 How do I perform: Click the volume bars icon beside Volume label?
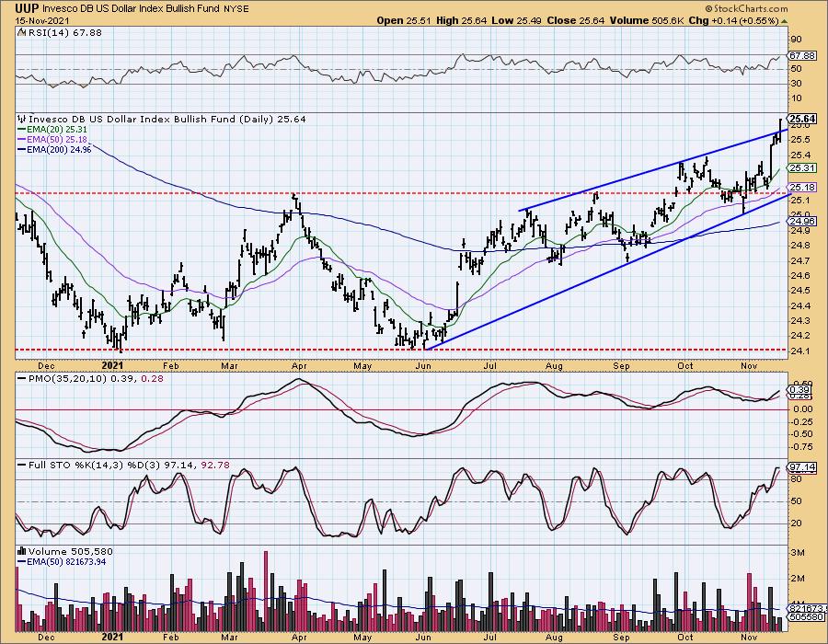tap(22, 552)
